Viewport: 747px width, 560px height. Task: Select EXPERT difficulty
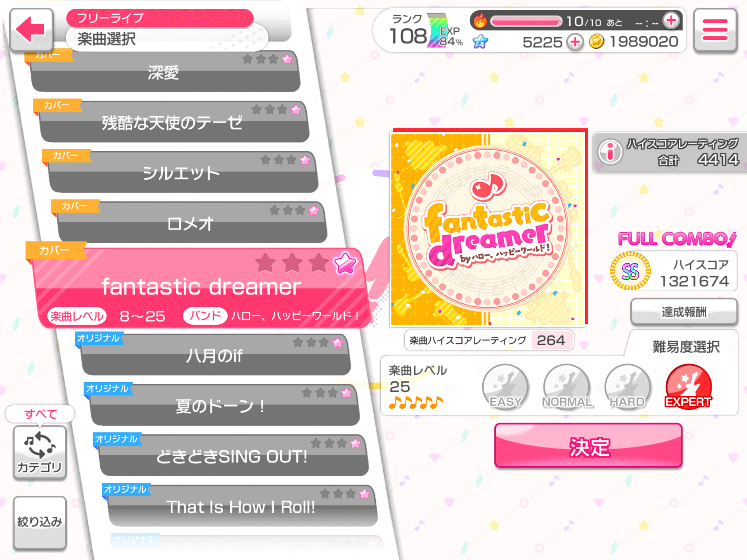pos(688,387)
